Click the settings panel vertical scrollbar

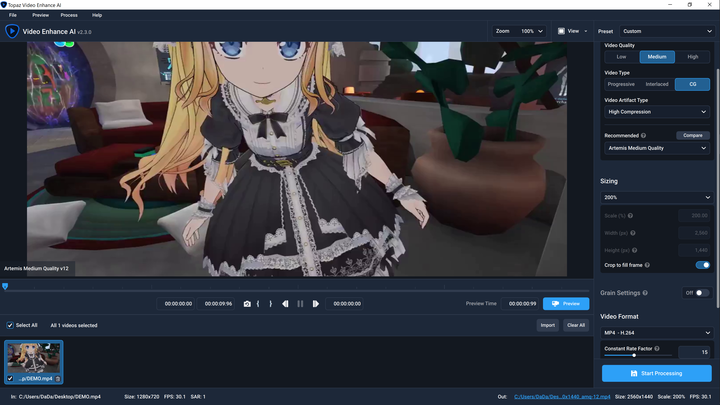pyautogui.click(x=718, y=188)
